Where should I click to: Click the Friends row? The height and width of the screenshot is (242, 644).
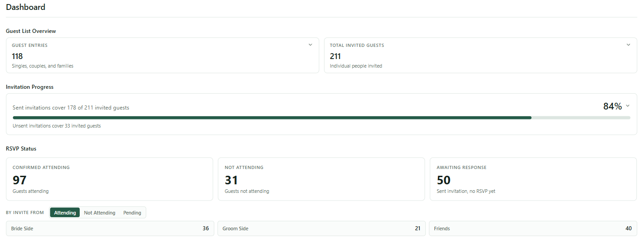click(533, 228)
